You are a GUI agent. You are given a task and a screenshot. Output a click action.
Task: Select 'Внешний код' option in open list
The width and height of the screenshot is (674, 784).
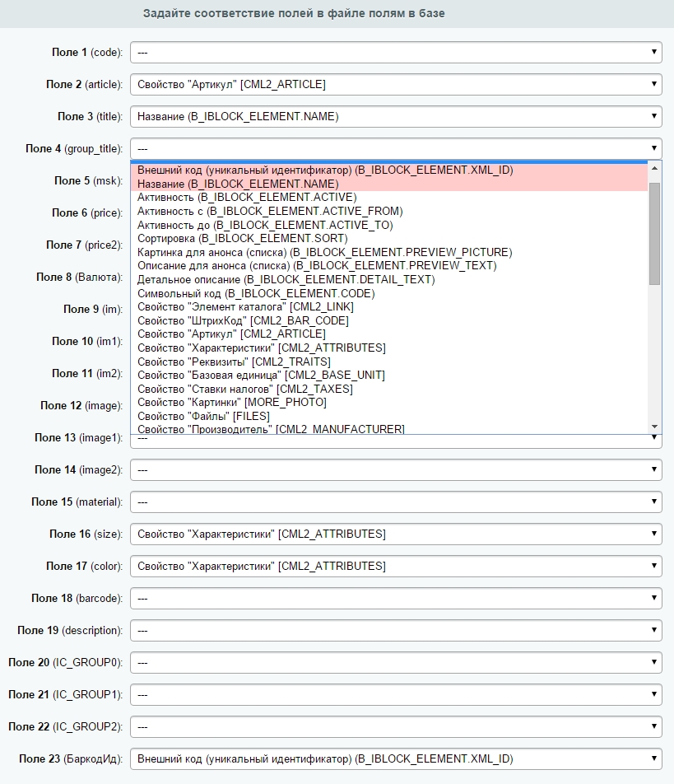(x=325, y=170)
